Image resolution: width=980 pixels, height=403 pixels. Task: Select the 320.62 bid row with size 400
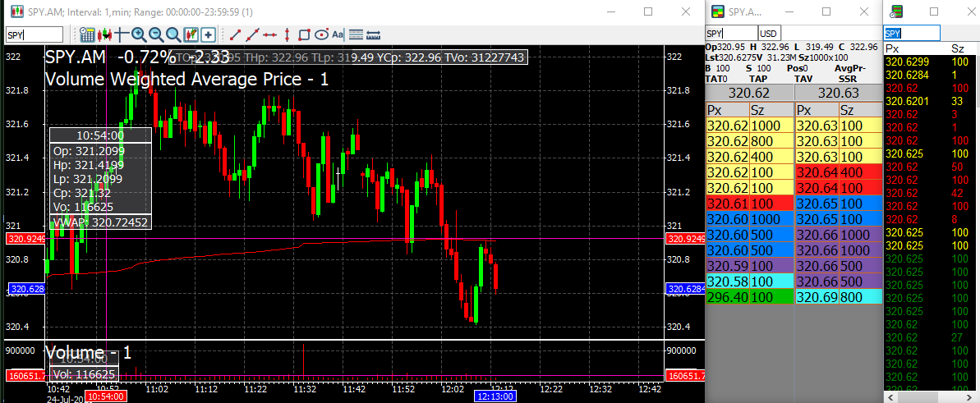pos(748,156)
